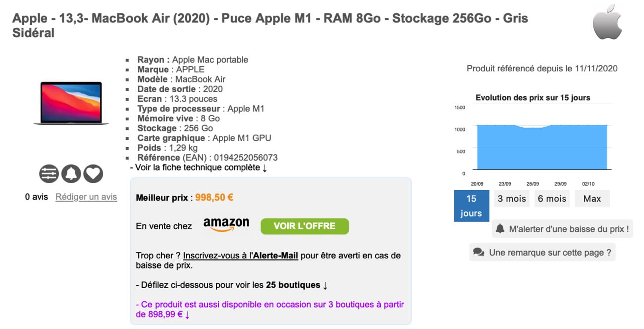Click the 998,50 € best price
The height and width of the screenshot is (329, 644).
(x=214, y=197)
